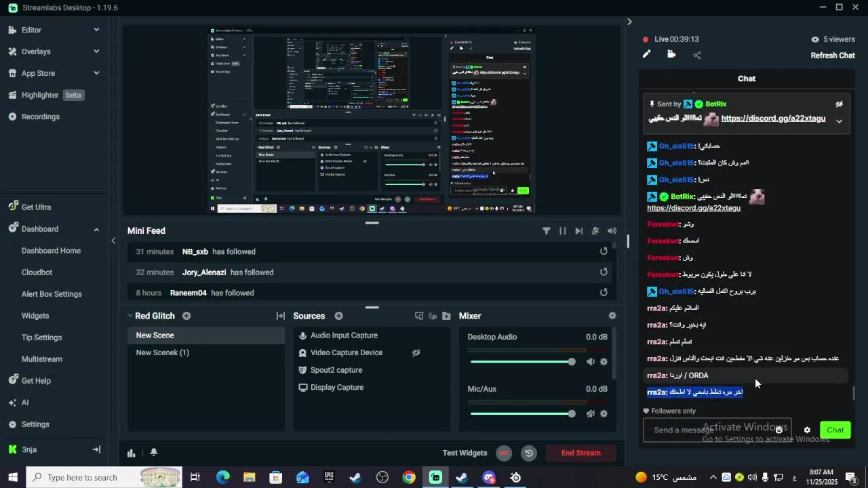Replay the Raneem04 follow alert
The height and width of the screenshot is (488, 868).
(604, 292)
